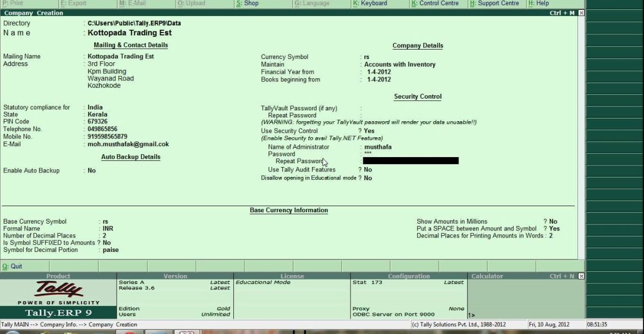Screen dimensions: 644x334
Task: Open the Maintain list showing Accounts with Inventory
Action: (400, 64)
